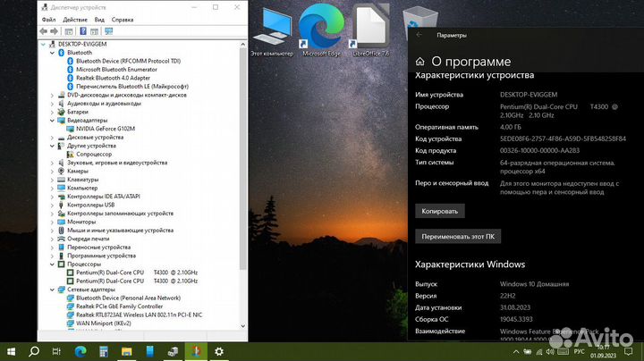644x361 pixels.
Task: Click the back arrow in Параметры title bar
Action: [x=419, y=35]
